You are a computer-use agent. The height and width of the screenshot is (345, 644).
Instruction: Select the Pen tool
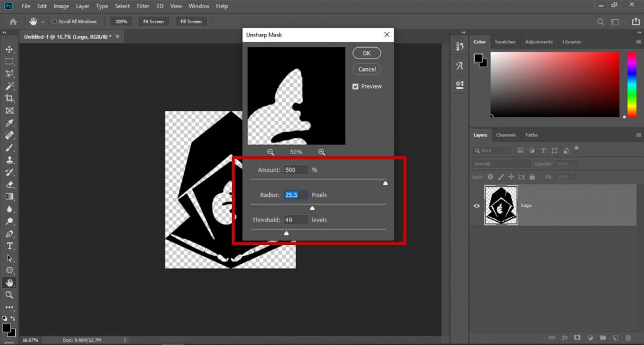pyautogui.click(x=9, y=234)
